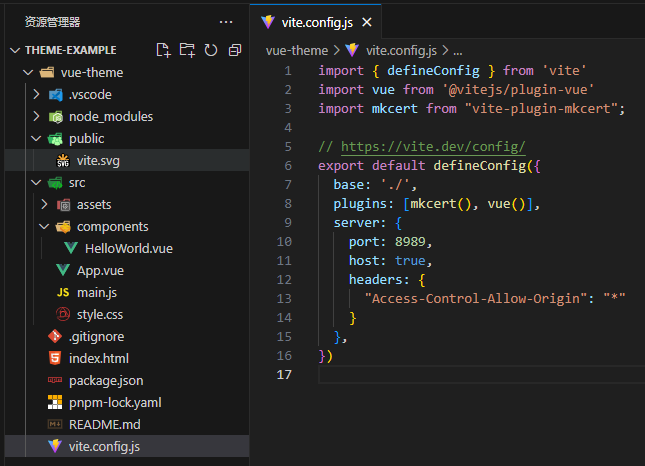Collapse the THEME-EXAMPLE workspace section

click(15, 50)
